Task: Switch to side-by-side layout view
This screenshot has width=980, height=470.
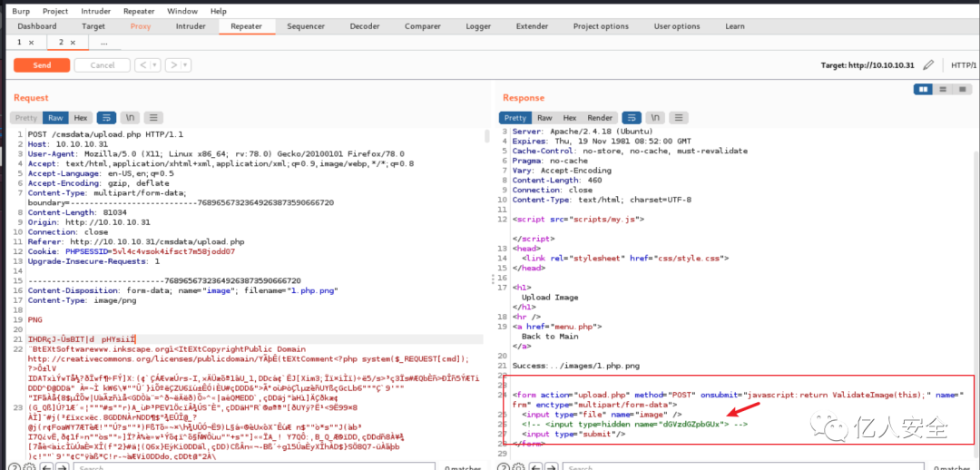Action: pyautogui.click(x=923, y=90)
